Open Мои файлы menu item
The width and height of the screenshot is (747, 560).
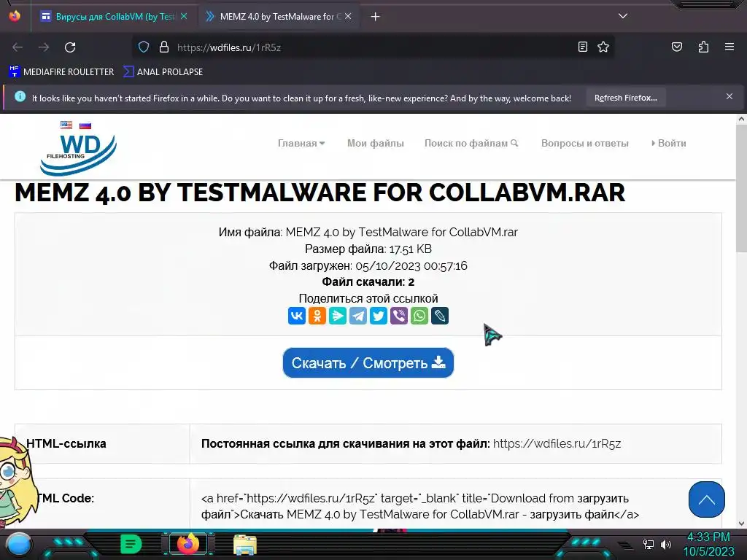pos(376,143)
